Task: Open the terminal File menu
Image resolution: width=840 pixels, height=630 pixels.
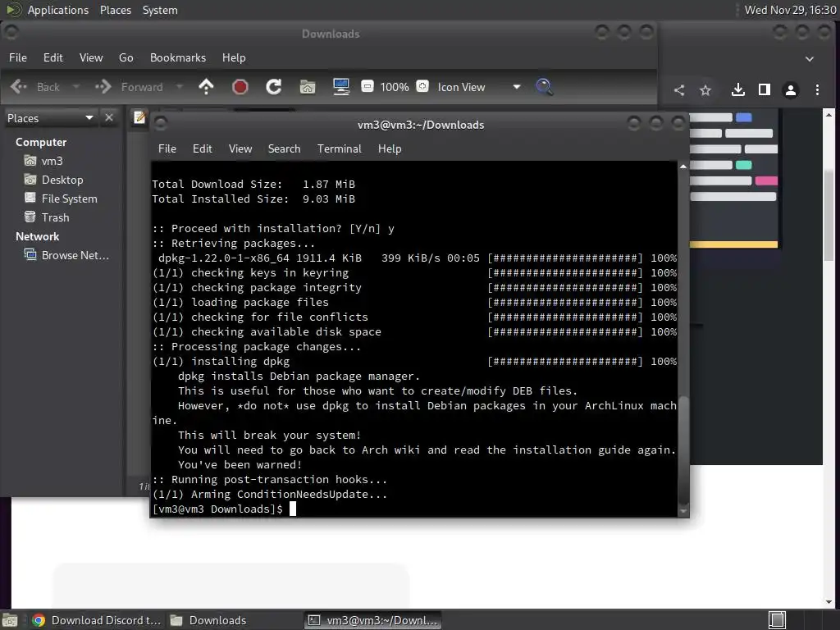Action: (x=167, y=148)
